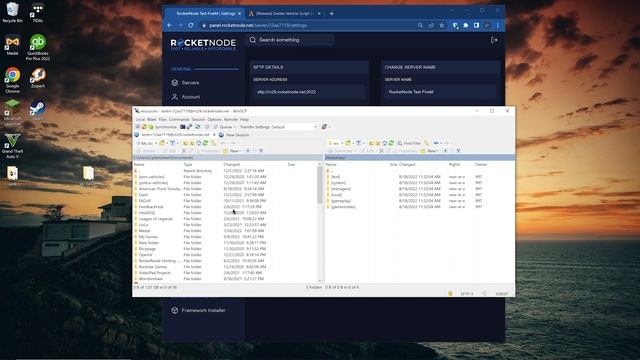Open Account in RocketNode sidebar
Viewport: 640px width, 360px height.
coord(191,97)
